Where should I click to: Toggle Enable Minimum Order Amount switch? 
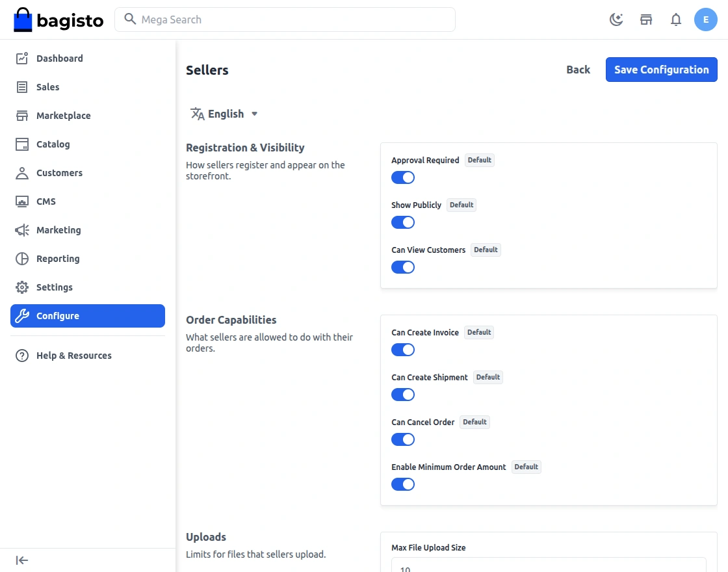click(x=402, y=484)
